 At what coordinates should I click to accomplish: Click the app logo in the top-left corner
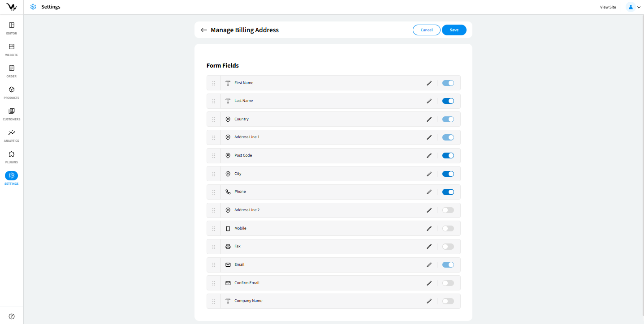click(12, 7)
